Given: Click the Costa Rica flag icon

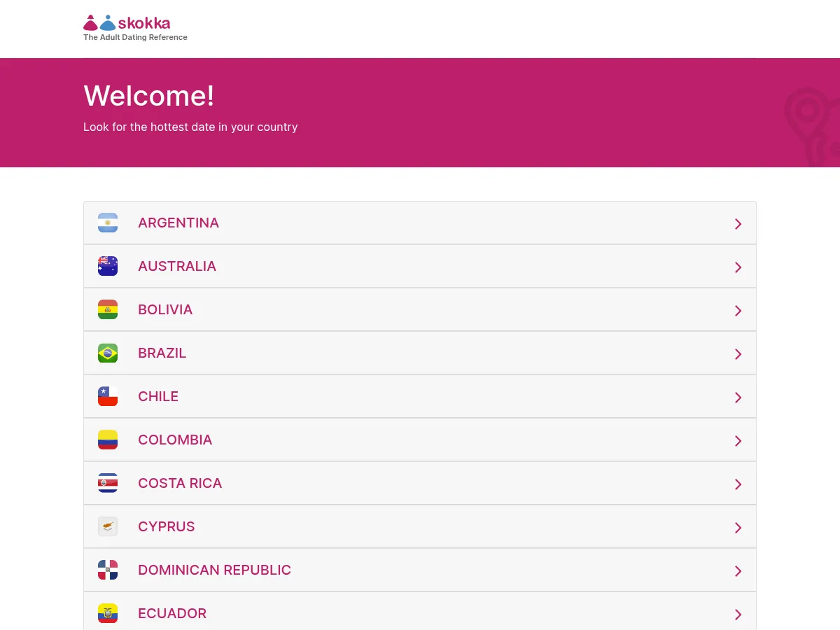Looking at the screenshot, I should point(108,483).
